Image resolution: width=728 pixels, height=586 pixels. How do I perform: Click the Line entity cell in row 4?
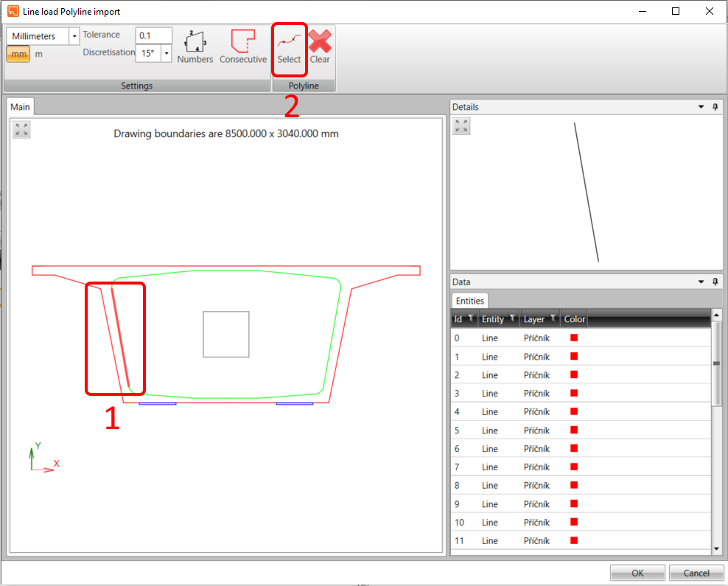(489, 412)
